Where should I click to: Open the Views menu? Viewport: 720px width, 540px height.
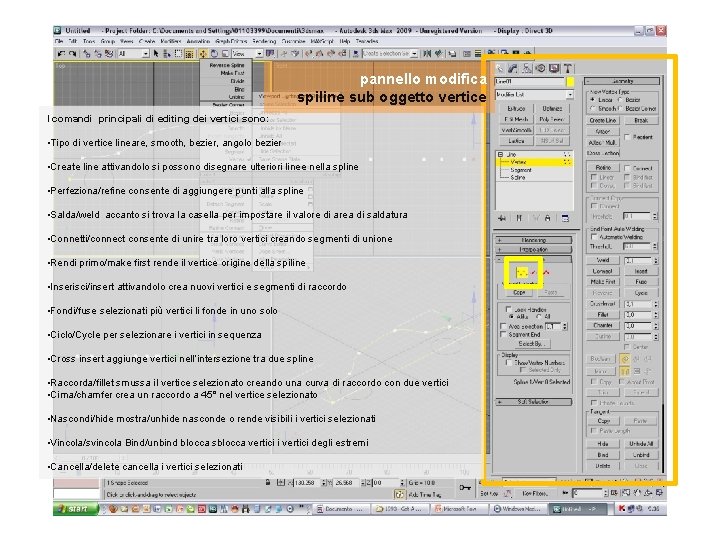point(127,41)
